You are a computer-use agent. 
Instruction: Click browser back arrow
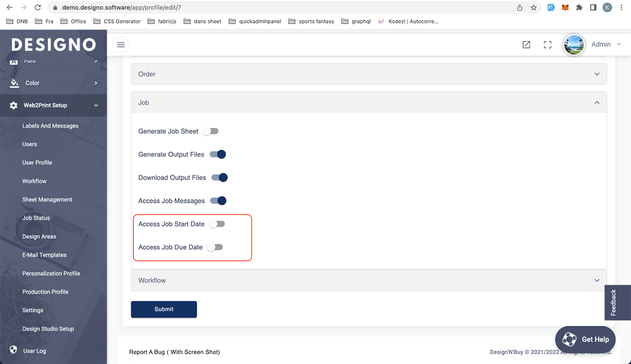pos(9,7)
